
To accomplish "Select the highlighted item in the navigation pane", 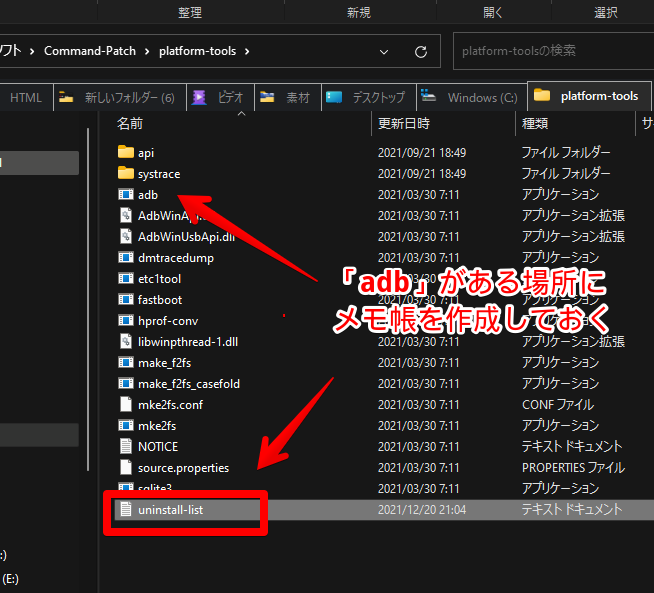I will [39, 163].
